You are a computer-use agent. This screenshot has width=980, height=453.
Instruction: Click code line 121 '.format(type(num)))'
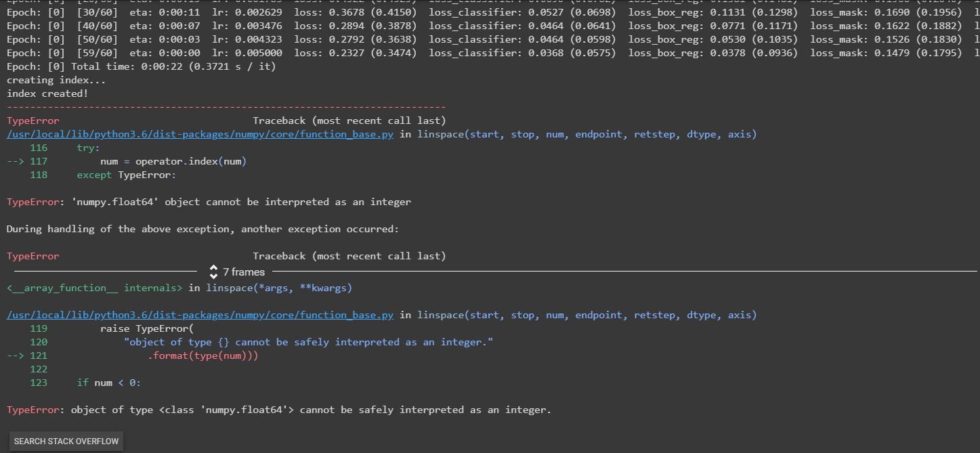203,355
